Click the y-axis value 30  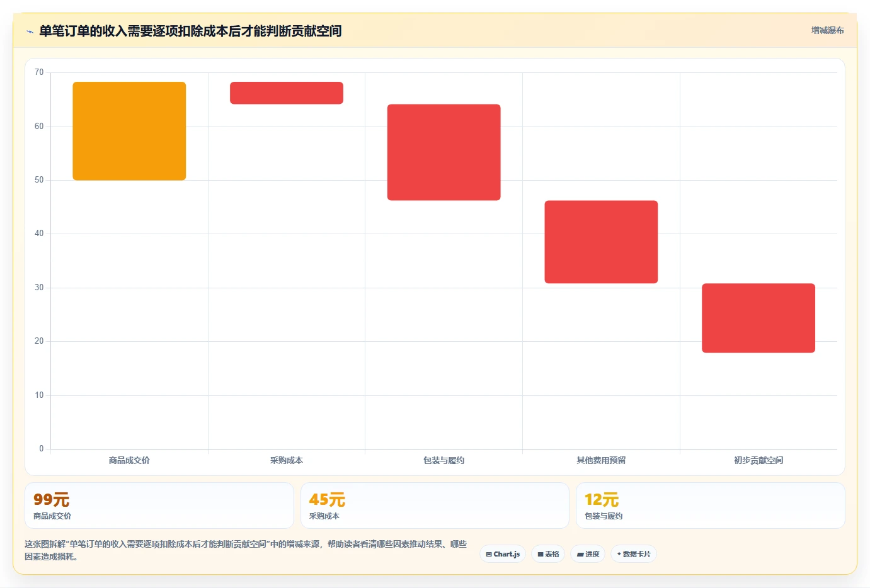point(39,288)
